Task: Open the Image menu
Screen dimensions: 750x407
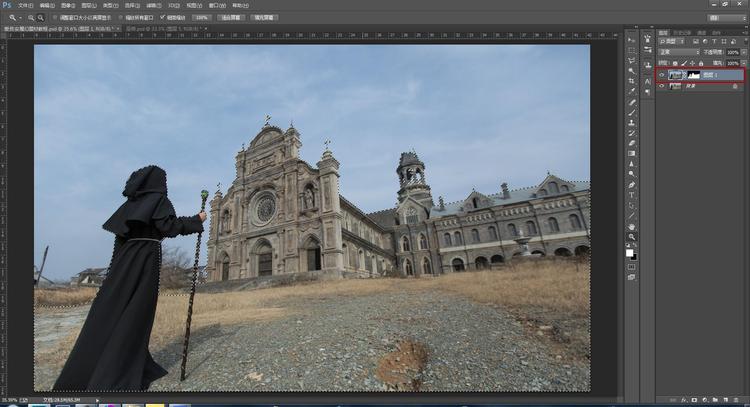Action: (x=68, y=5)
